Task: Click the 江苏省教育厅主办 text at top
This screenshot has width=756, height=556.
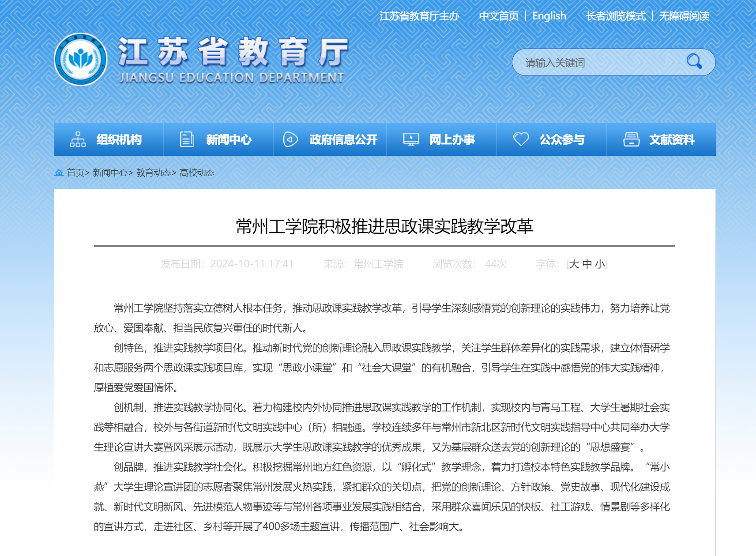Action: click(x=419, y=16)
